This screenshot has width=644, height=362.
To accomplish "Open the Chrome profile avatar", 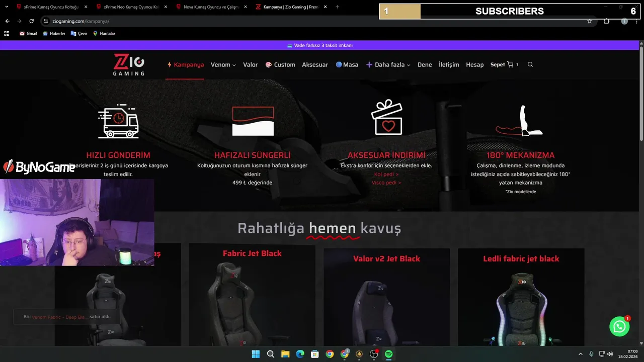I will 624,21.
